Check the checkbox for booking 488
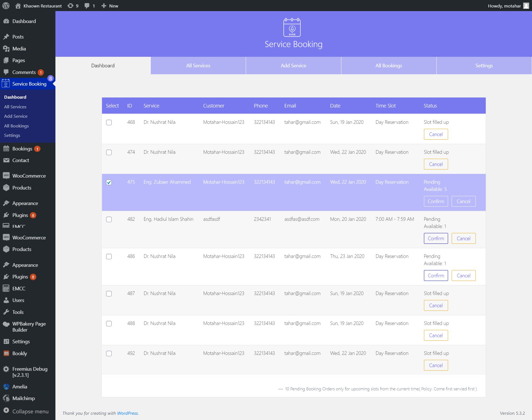Viewport: 532px width, 420px height. pos(109,324)
